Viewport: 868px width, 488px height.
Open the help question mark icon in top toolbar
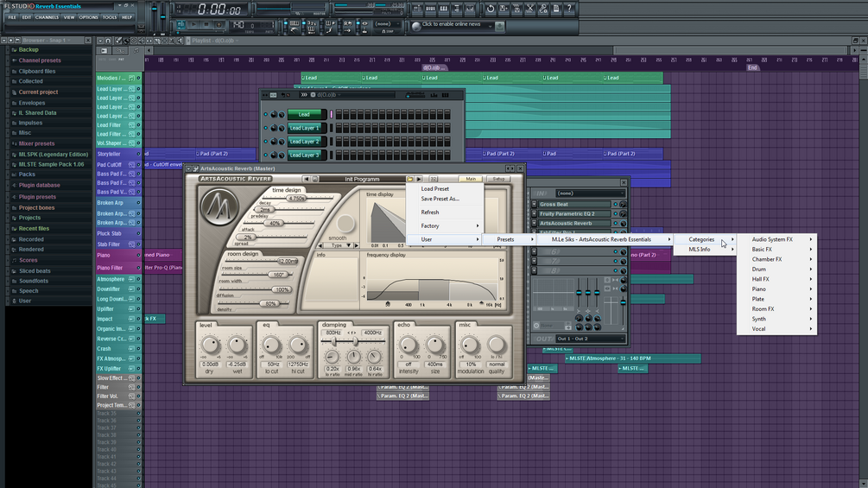point(569,9)
